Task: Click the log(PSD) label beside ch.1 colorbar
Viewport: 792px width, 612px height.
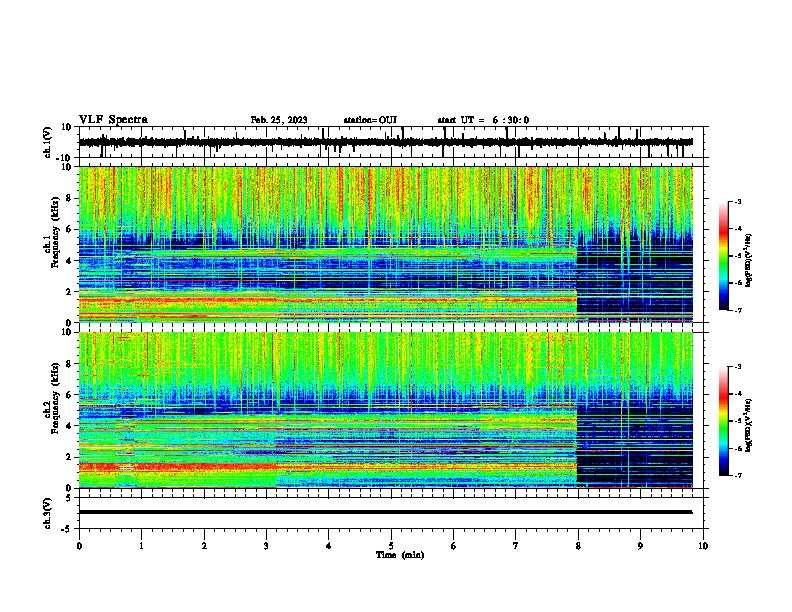Action: tap(748, 260)
